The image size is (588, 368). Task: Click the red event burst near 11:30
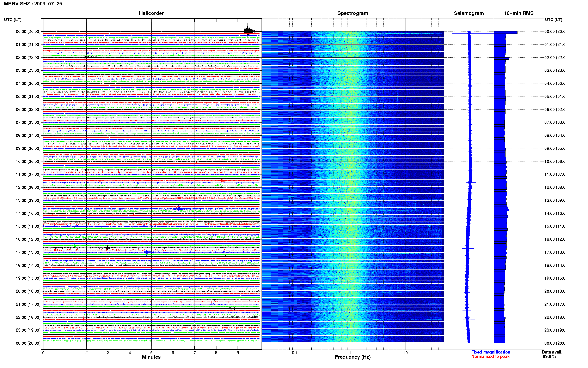(x=221, y=180)
